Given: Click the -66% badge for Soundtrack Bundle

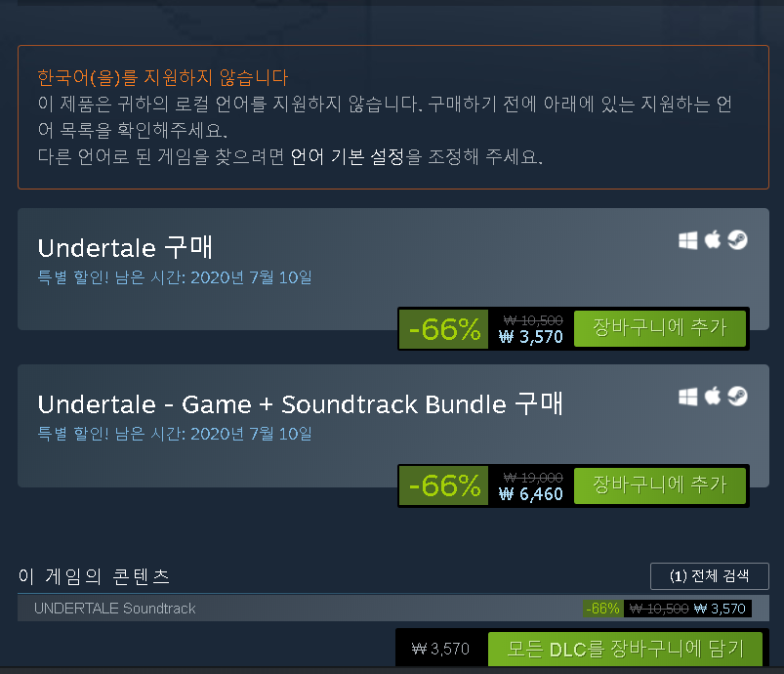Looking at the screenshot, I should (x=443, y=485).
